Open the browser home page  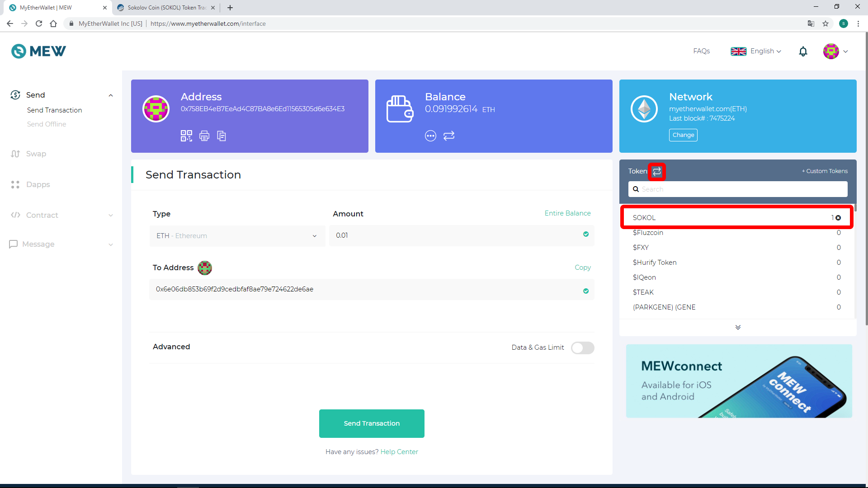pos(53,23)
